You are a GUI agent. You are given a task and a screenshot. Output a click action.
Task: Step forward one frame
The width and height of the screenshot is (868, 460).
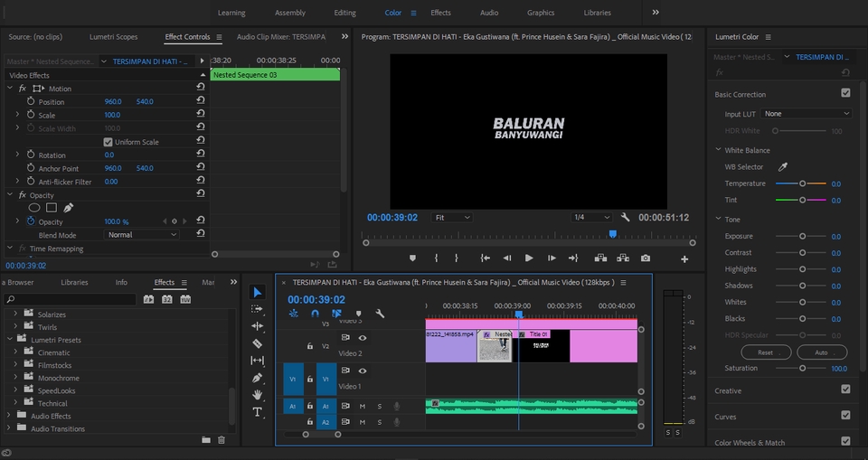552,258
